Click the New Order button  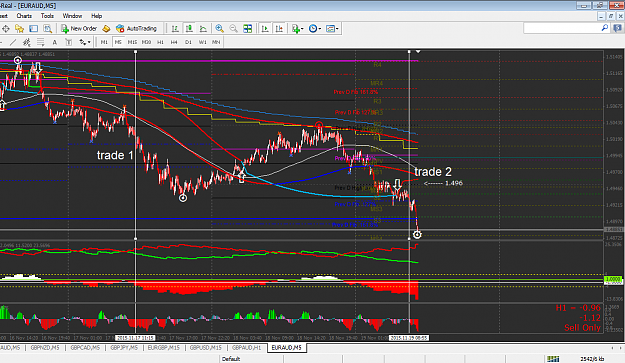pos(79,29)
